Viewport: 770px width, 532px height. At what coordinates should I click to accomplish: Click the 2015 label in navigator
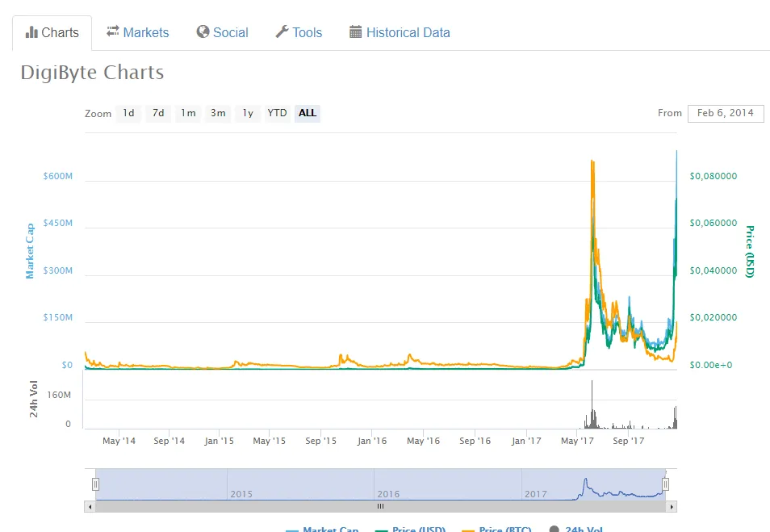[x=241, y=494]
